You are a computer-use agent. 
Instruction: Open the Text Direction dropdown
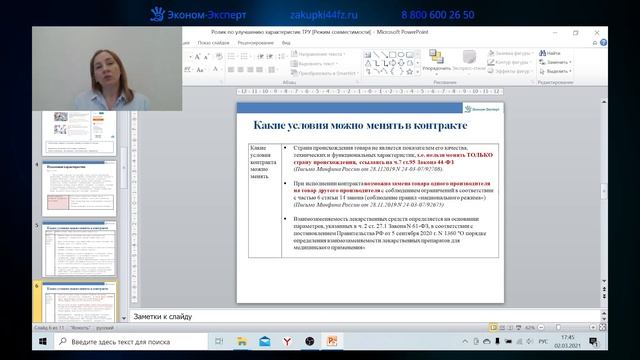coord(318,54)
